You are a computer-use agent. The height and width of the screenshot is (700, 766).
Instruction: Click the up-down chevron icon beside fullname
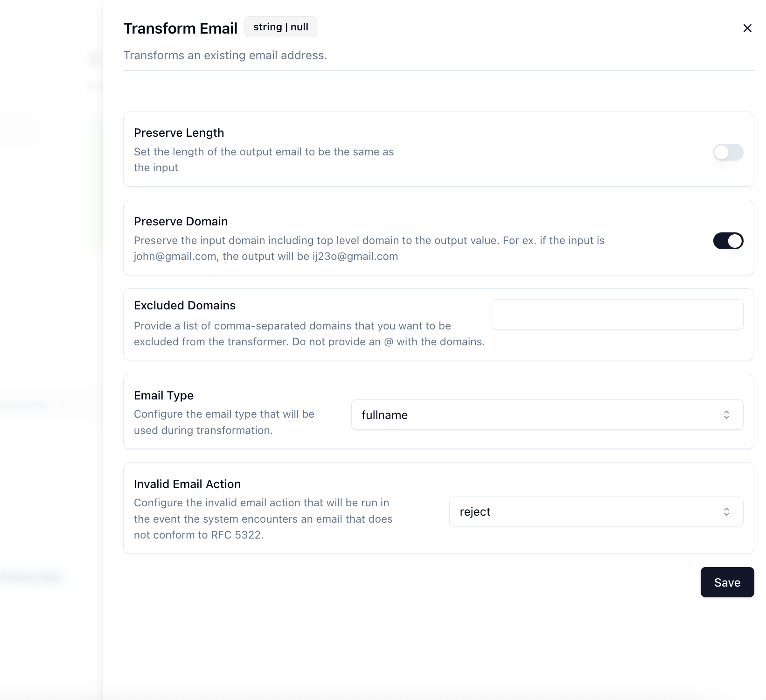(x=726, y=414)
